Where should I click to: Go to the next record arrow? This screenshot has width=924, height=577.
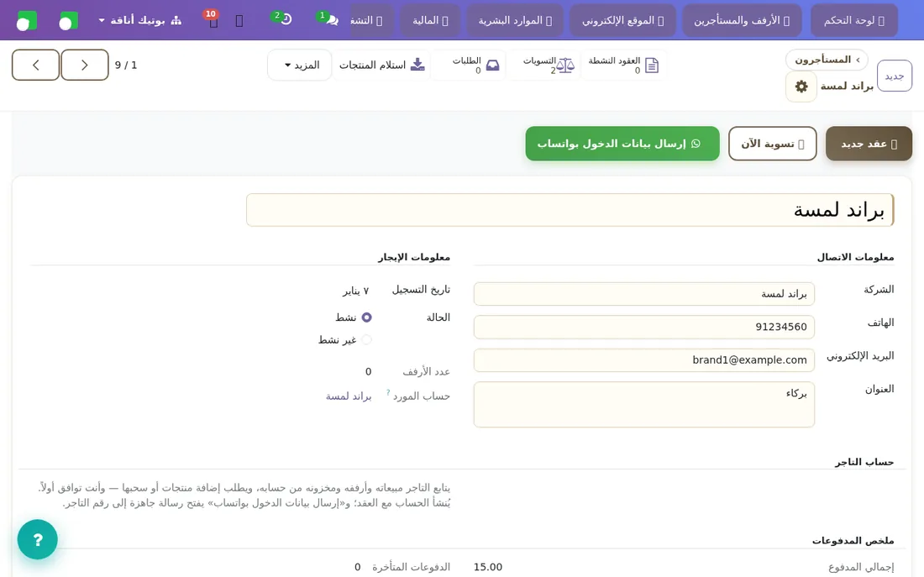[x=35, y=65]
